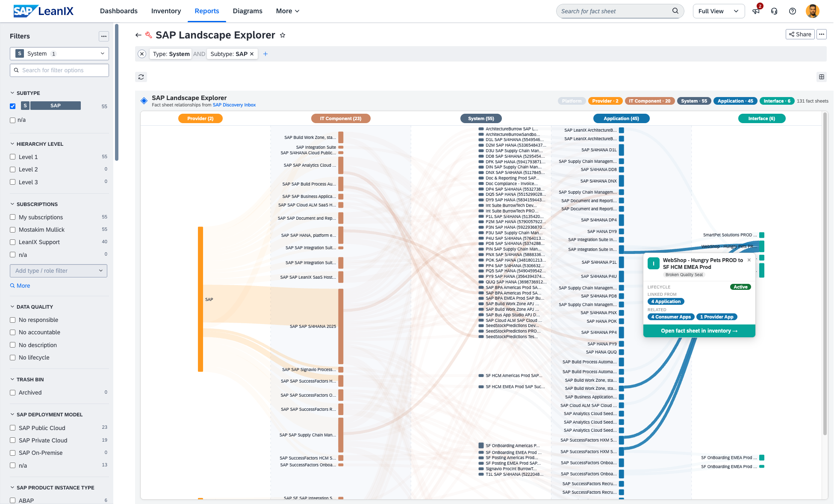Open the More navigation menu

pos(288,11)
